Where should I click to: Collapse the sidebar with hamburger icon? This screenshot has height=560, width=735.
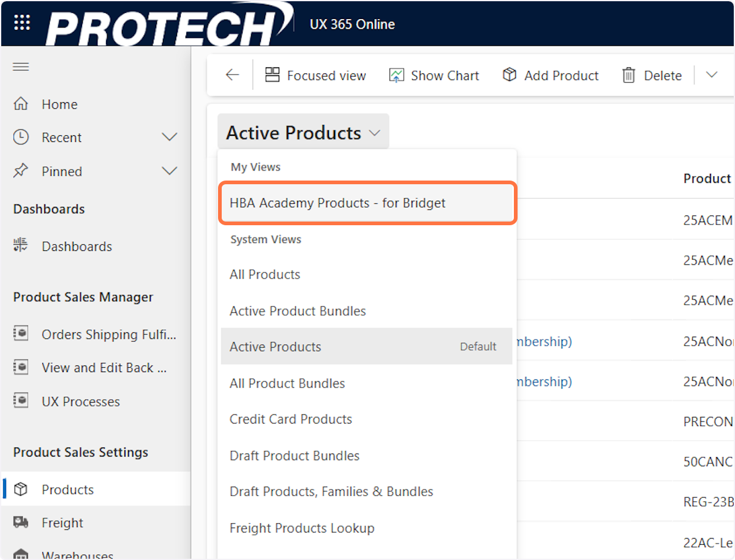click(21, 67)
